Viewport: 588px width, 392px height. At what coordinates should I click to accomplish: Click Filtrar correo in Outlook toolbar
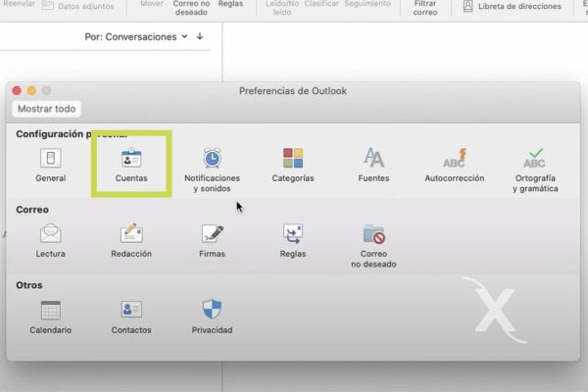[x=425, y=8]
